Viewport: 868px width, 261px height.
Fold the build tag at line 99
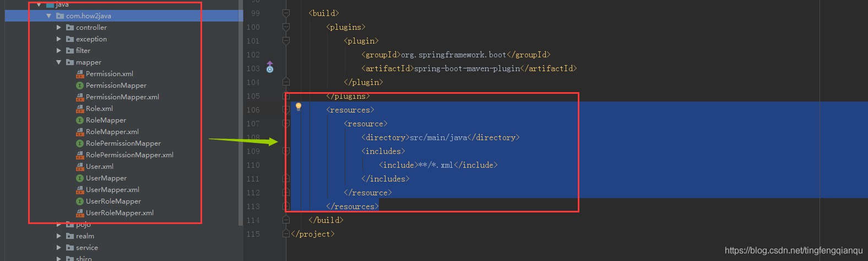point(286,13)
